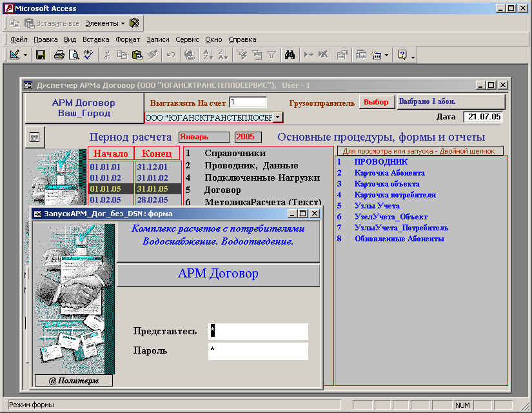This screenshot has height=413, width=532.
Task: Click the Пароль password field
Action: click(258, 351)
